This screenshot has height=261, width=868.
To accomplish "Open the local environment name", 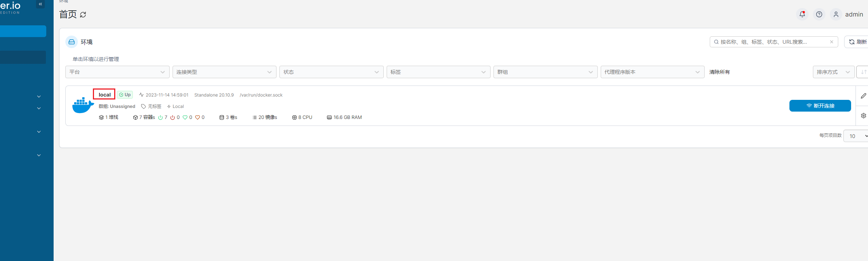I will [105, 95].
